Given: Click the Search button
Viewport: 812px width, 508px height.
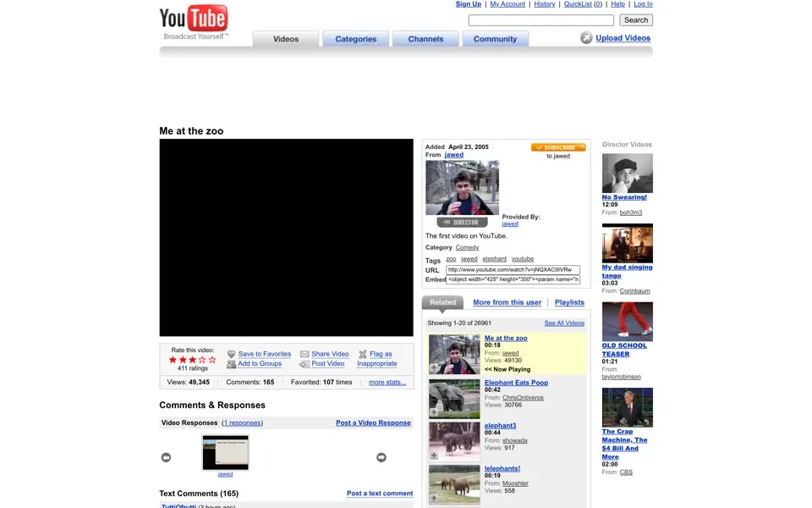Looking at the screenshot, I should tap(636, 20).
